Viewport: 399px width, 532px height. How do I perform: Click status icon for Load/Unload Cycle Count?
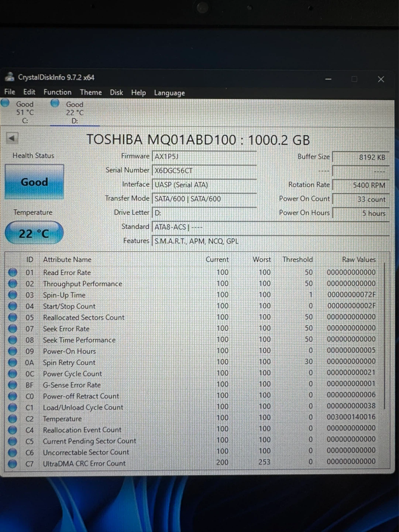13,407
